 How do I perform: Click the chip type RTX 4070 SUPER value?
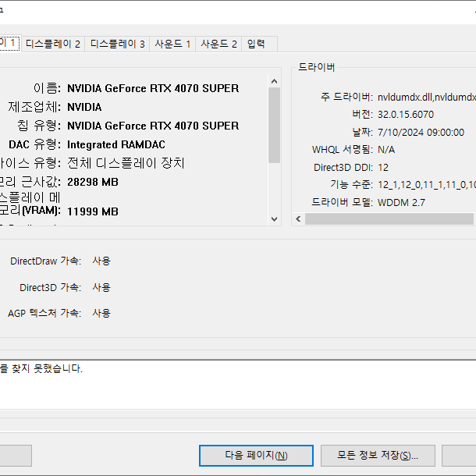pos(153,126)
